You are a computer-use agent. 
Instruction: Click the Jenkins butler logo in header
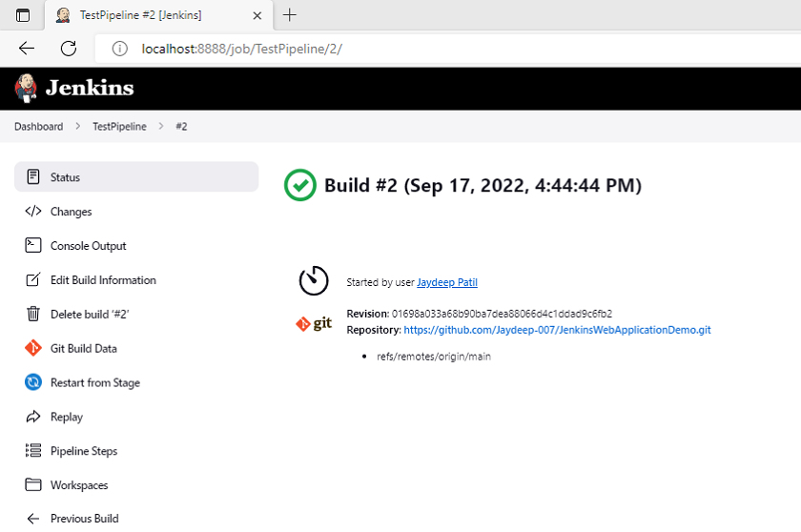(26, 88)
